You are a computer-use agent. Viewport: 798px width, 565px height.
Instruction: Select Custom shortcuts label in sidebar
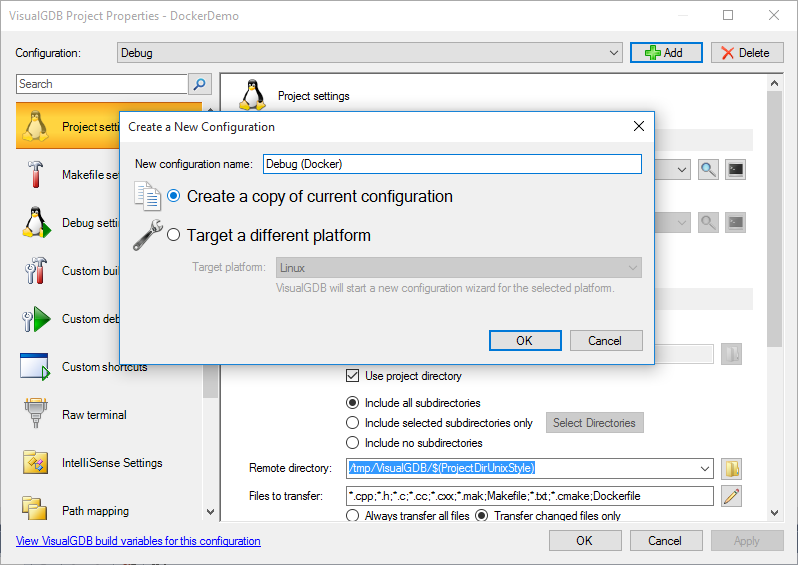coord(104,367)
